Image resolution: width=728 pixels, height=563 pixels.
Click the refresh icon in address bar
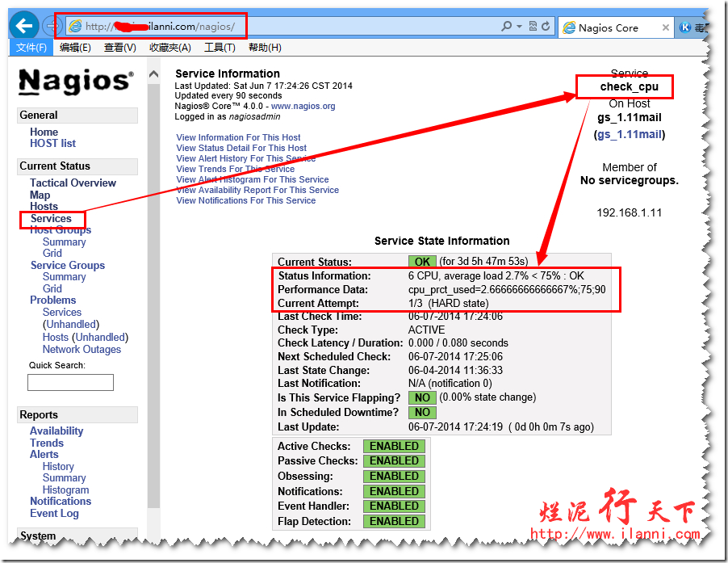[546, 27]
